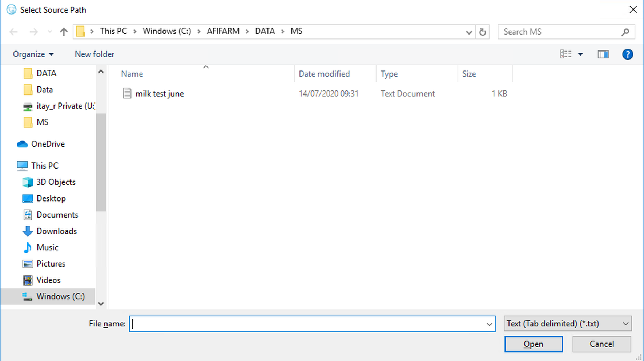This screenshot has height=361, width=644.
Task: Open the 3D Objects folder
Action: [x=56, y=182]
